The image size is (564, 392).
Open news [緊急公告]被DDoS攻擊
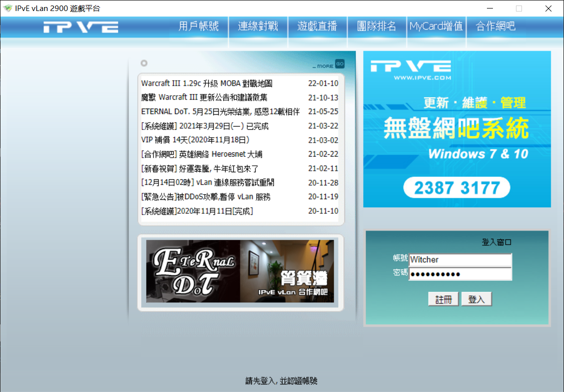(206, 197)
